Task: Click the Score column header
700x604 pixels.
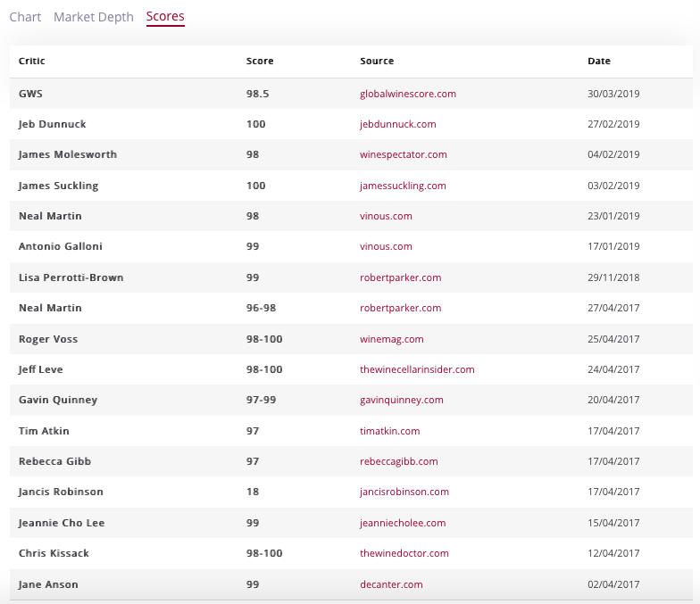Action: (260, 61)
